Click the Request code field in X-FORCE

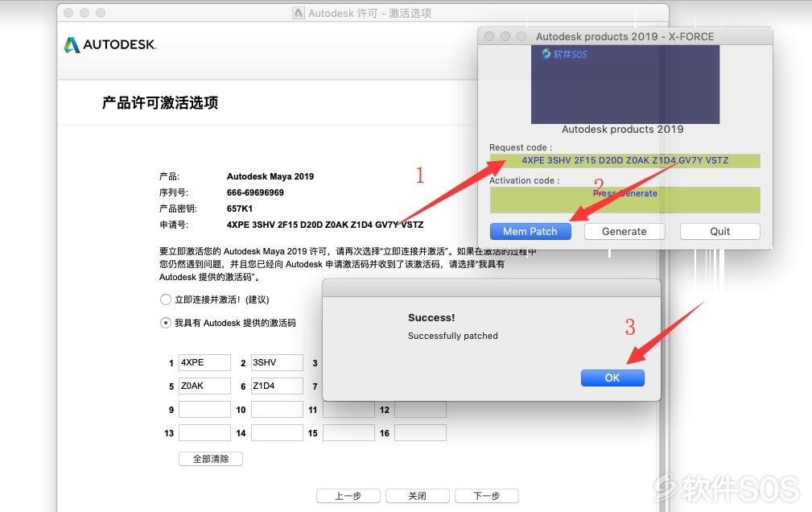click(x=625, y=161)
